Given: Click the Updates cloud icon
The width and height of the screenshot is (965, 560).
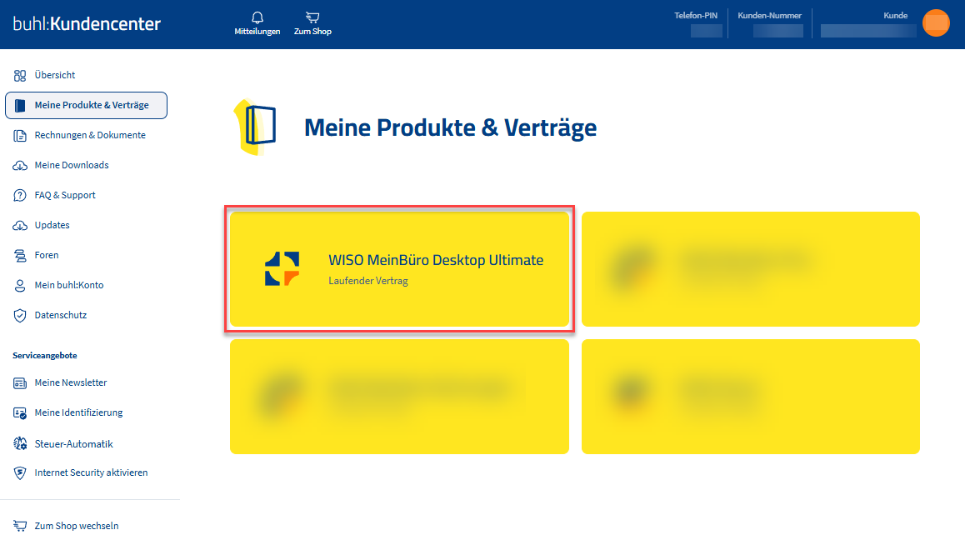Looking at the screenshot, I should pyautogui.click(x=20, y=225).
